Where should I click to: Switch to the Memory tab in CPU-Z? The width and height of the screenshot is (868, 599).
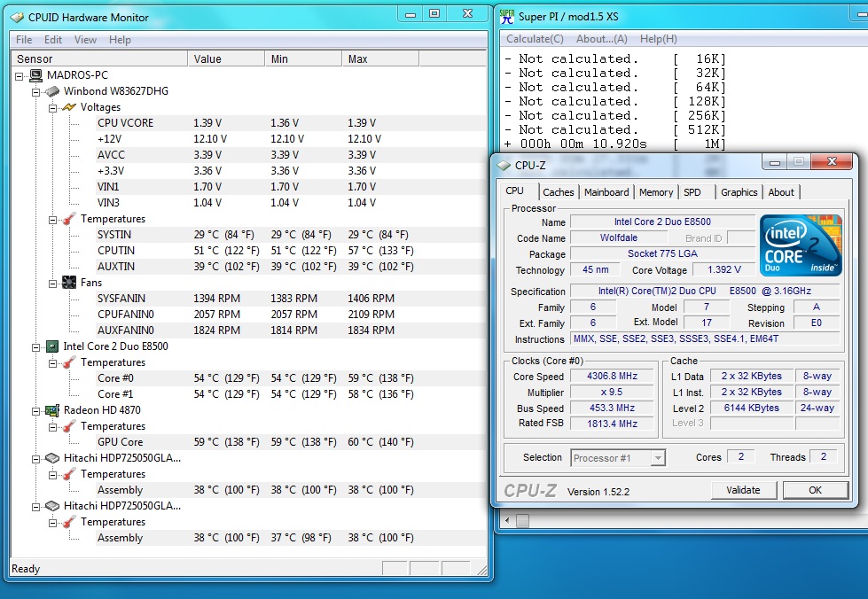pos(656,192)
